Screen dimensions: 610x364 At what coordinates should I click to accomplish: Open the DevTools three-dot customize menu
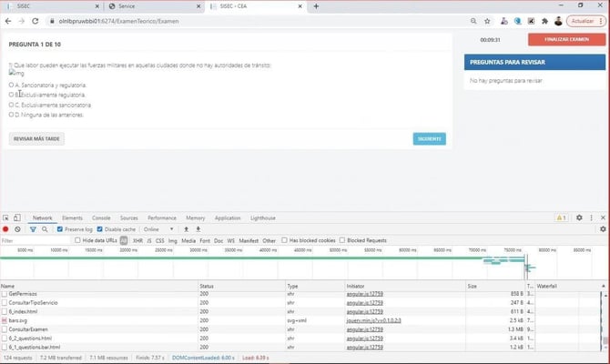(x=591, y=218)
